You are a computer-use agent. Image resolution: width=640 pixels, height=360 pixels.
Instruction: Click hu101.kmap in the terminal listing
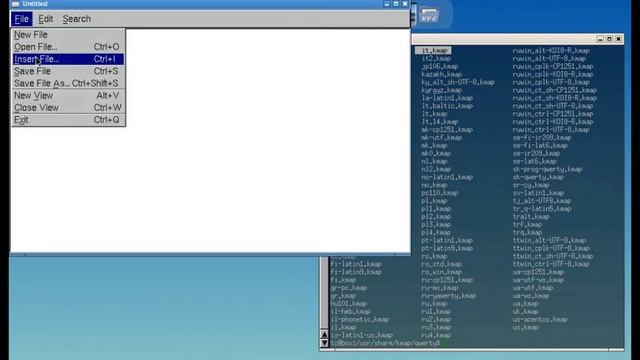coord(348,304)
